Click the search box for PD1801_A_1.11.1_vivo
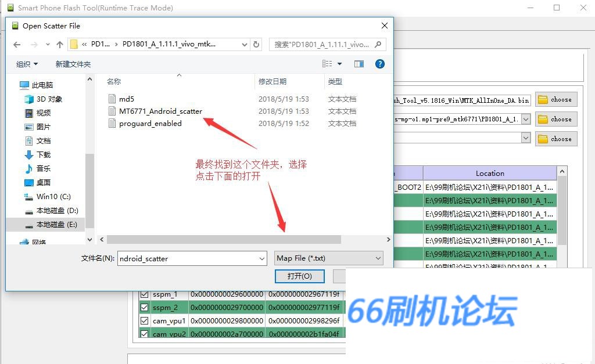The height and width of the screenshot is (364, 595). [x=328, y=44]
